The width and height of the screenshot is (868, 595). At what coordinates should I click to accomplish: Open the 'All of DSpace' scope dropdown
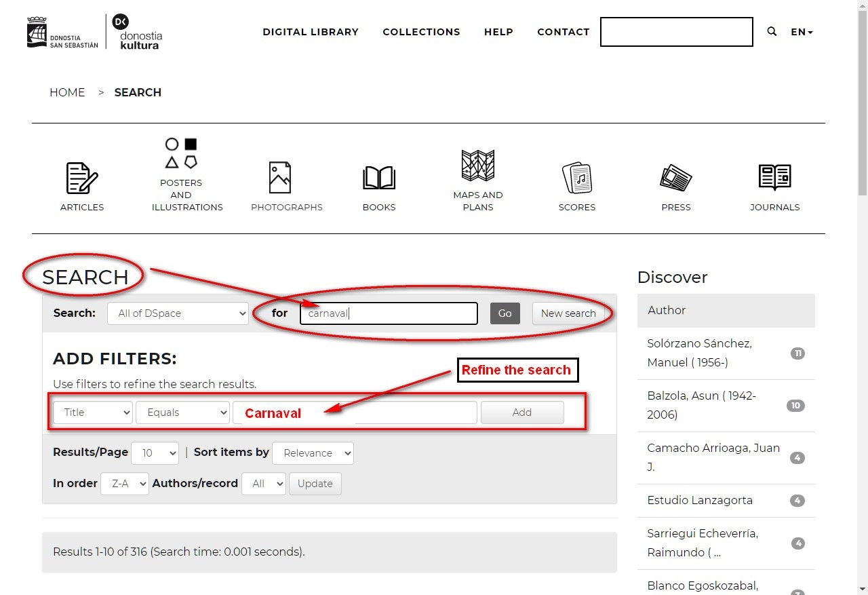pyautogui.click(x=178, y=313)
